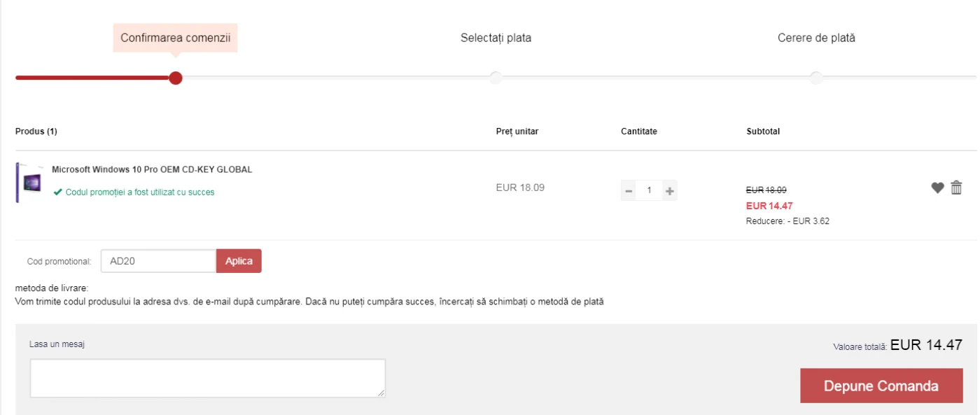980x415 pixels.
Task: Remove item using trash bin icon
Action: tap(957, 188)
